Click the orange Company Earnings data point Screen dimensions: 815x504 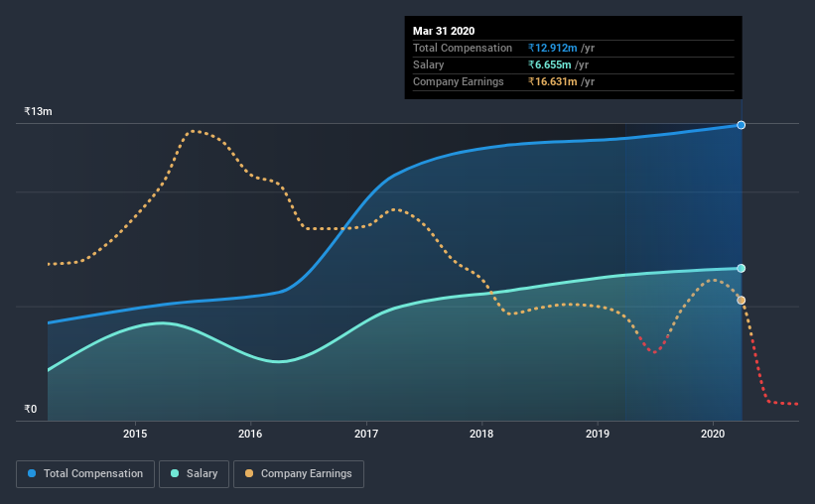point(742,301)
